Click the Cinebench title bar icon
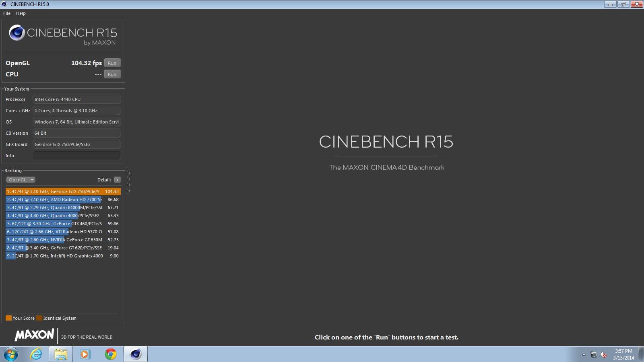Image resolution: width=644 pixels, height=362 pixels. click(4, 4)
